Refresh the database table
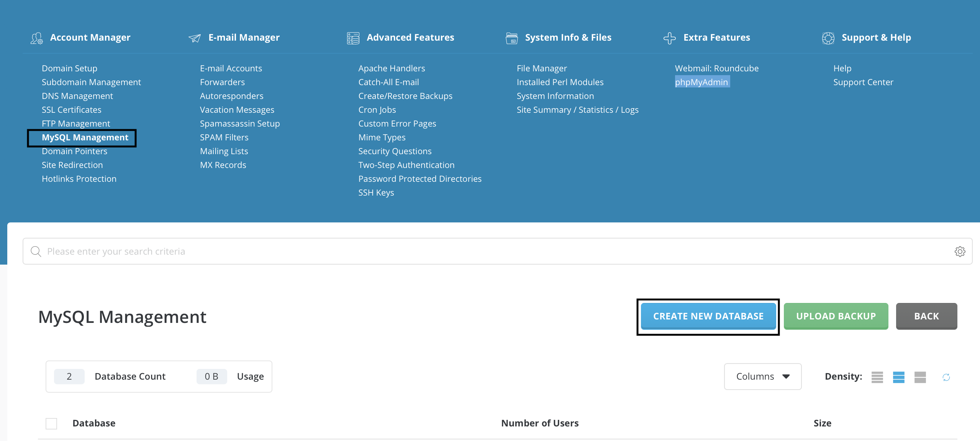This screenshot has width=980, height=441. 946,377
